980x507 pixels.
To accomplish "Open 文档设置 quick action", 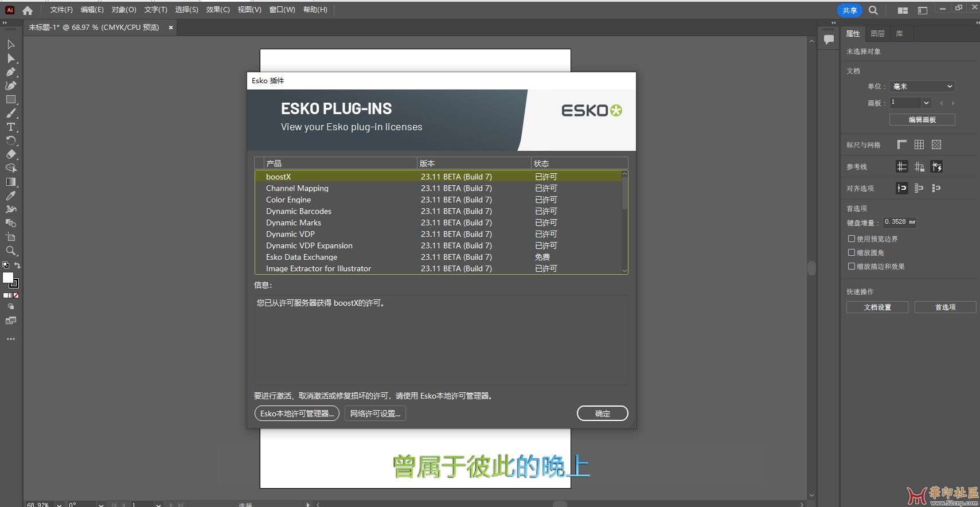I will tap(877, 307).
